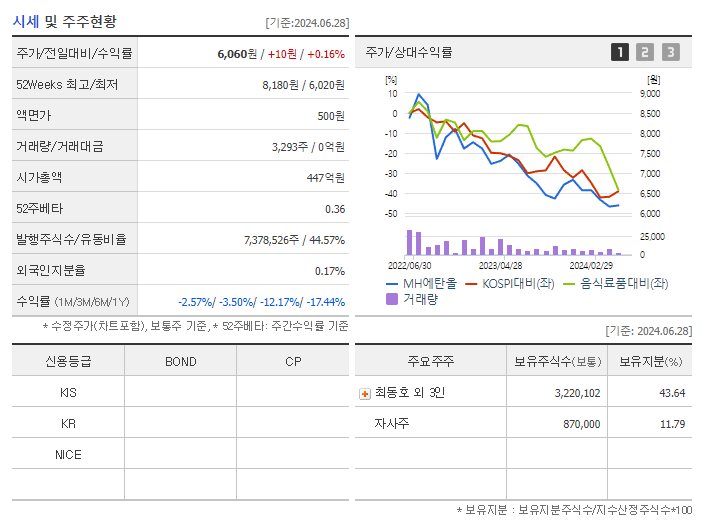702x525 pixels.
Task: Click the BOND column header
Action: coord(180,362)
